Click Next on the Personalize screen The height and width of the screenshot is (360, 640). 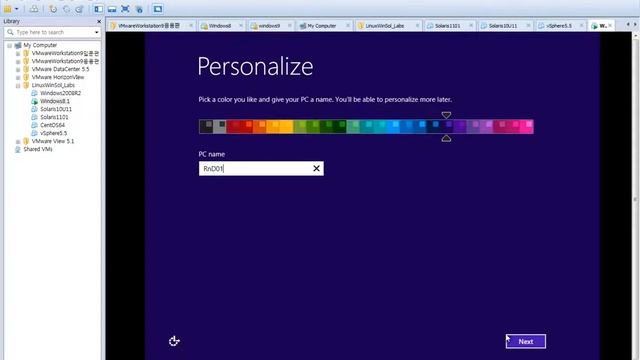[x=526, y=342]
